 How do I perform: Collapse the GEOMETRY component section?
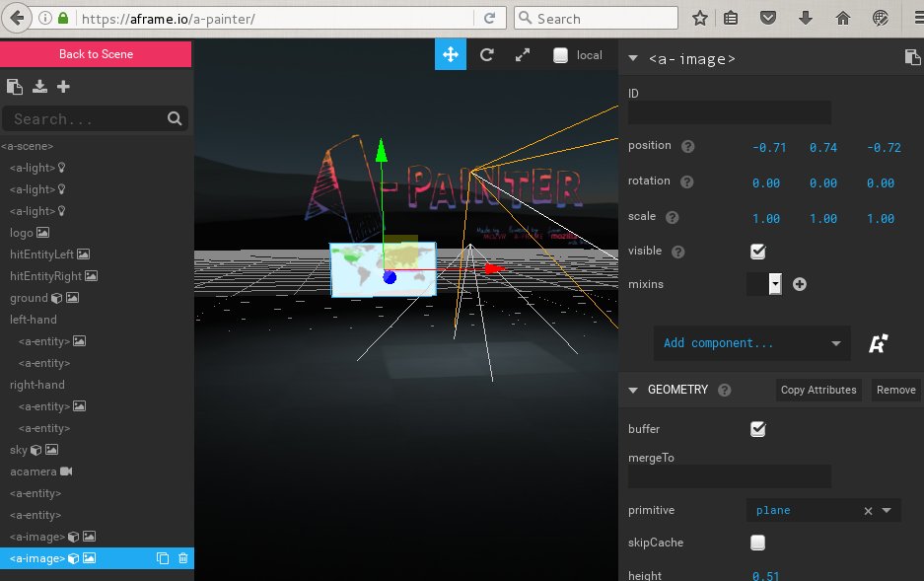[x=633, y=390]
